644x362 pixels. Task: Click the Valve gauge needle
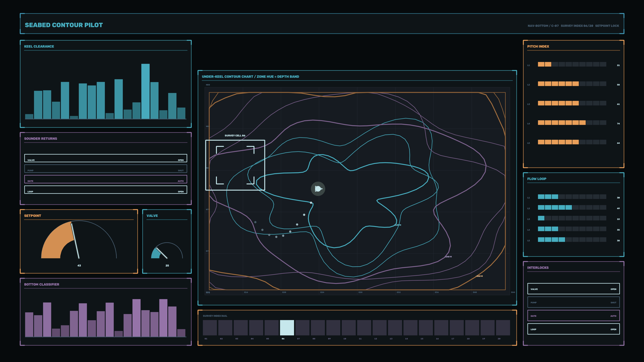(162, 253)
